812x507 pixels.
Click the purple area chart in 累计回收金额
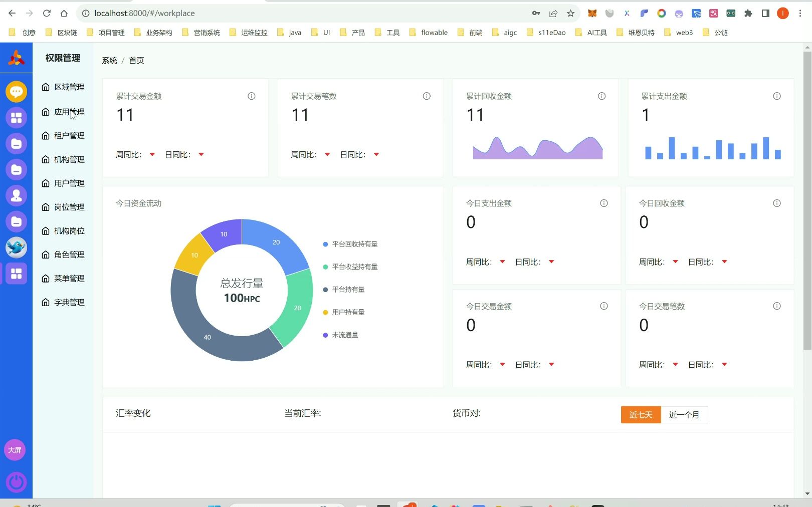coord(538,148)
